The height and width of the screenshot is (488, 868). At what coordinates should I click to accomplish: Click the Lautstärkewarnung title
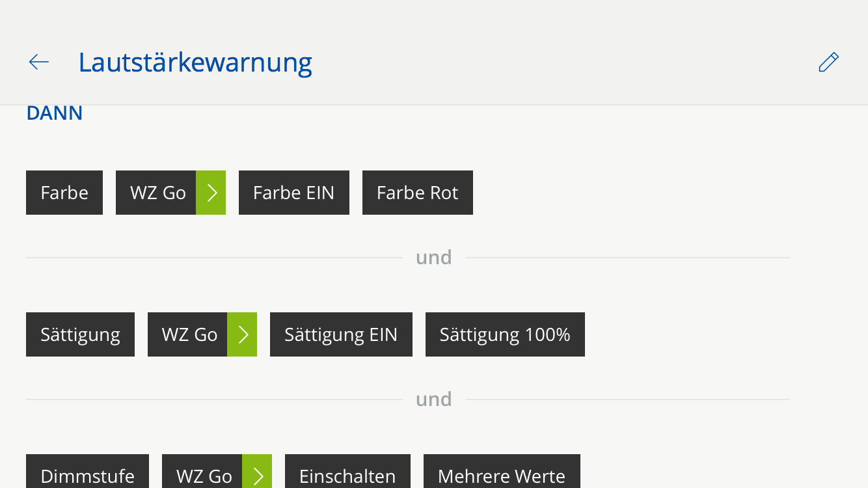tap(195, 62)
